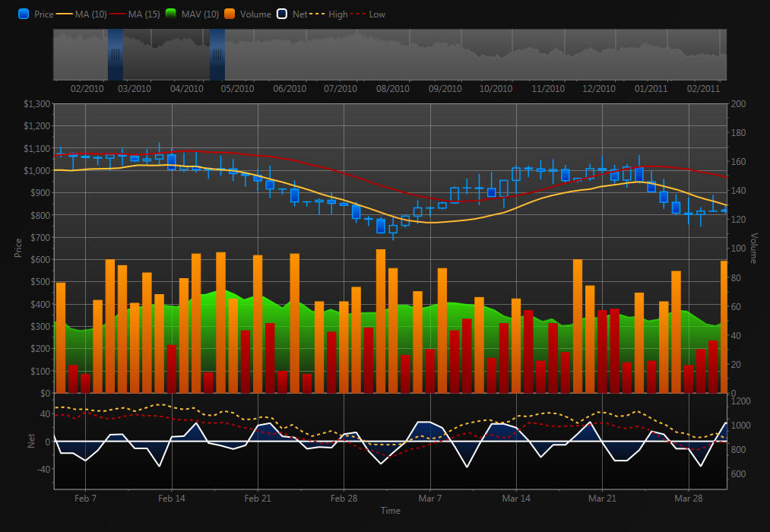Toggle the Volume series legend label
The height and width of the screenshot is (532, 770).
[x=255, y=14]
